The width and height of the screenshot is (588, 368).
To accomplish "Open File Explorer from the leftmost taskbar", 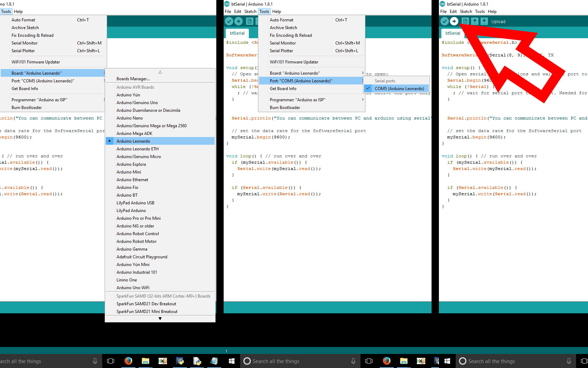I will pos(145,361).
